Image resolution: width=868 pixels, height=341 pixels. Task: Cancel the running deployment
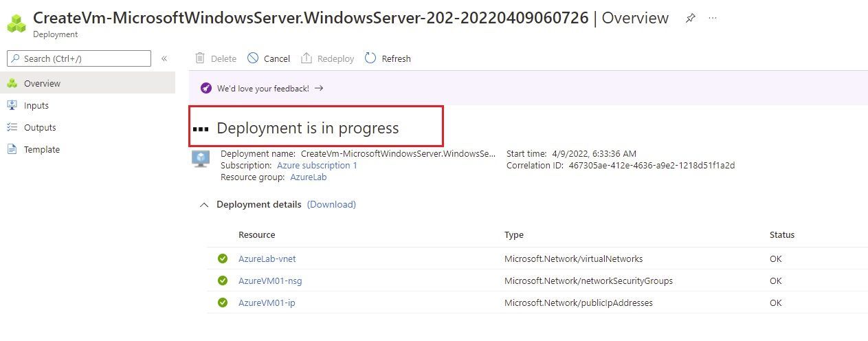(269, 58)
